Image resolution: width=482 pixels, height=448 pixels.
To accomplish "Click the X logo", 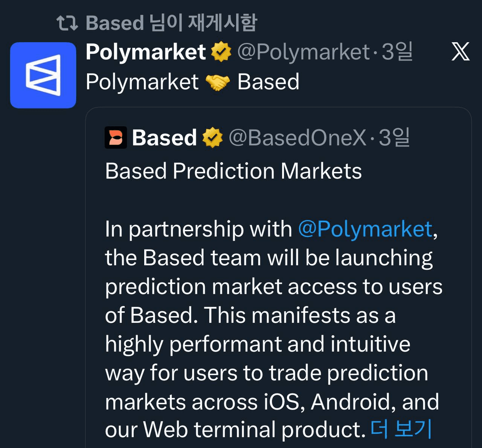I will coord(461,52).
